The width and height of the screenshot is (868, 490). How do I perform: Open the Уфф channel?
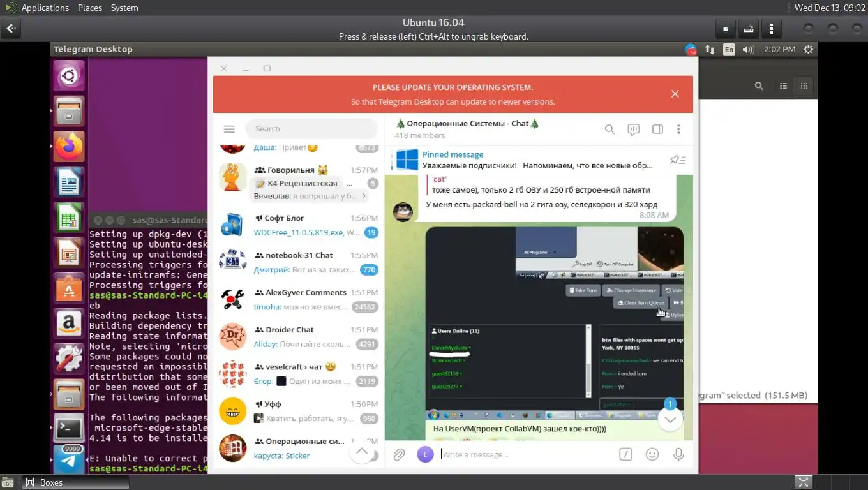[x=299, y=411]
